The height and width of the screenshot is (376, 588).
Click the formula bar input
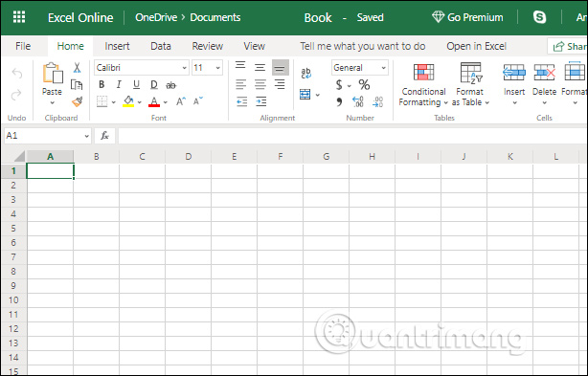click(x=352, y=136)
